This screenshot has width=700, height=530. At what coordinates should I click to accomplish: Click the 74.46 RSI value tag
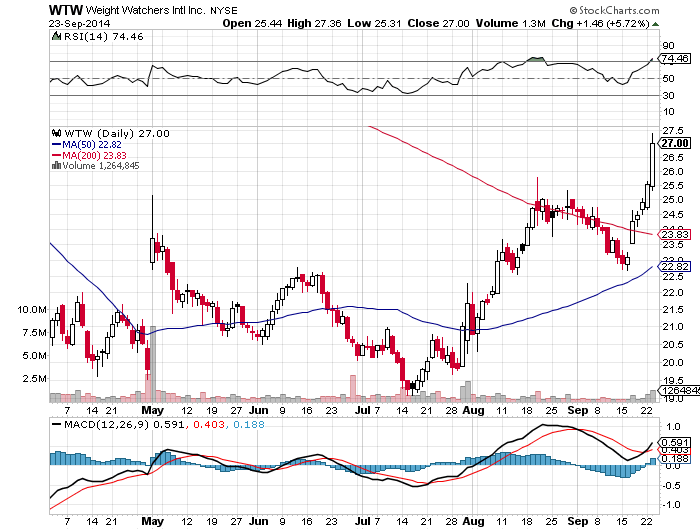point(675,58)
